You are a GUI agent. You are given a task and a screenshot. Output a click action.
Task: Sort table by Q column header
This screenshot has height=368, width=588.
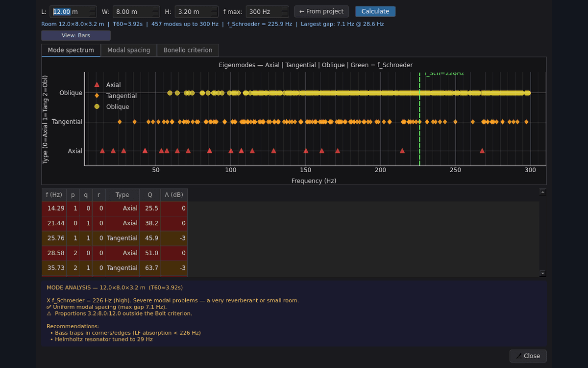tap(150, 195)
